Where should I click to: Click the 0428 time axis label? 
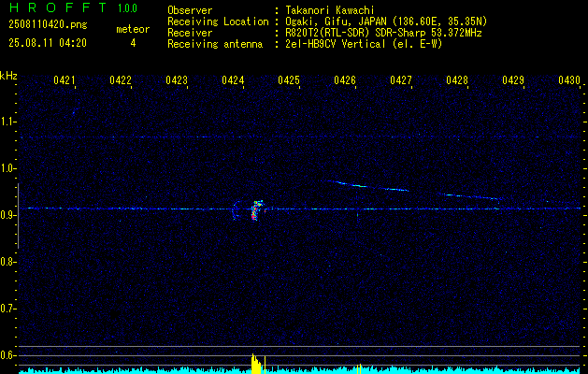point(457,79)
